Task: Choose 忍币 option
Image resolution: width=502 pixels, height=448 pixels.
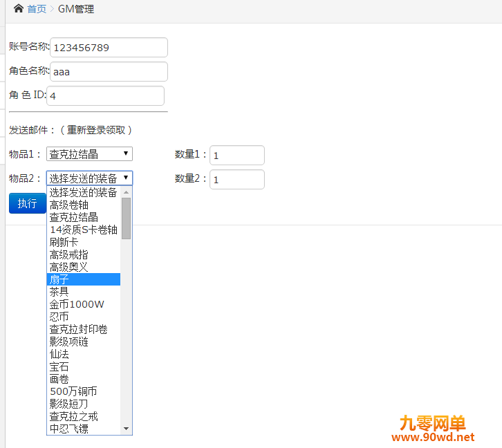Action: (x=84, y=317)
